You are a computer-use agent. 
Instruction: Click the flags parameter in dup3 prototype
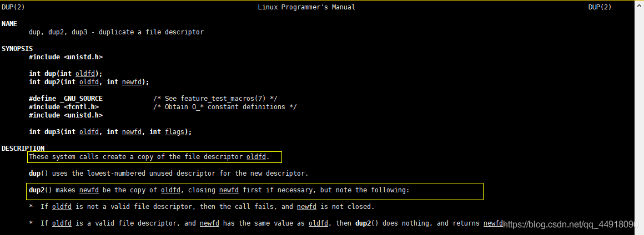174,132
